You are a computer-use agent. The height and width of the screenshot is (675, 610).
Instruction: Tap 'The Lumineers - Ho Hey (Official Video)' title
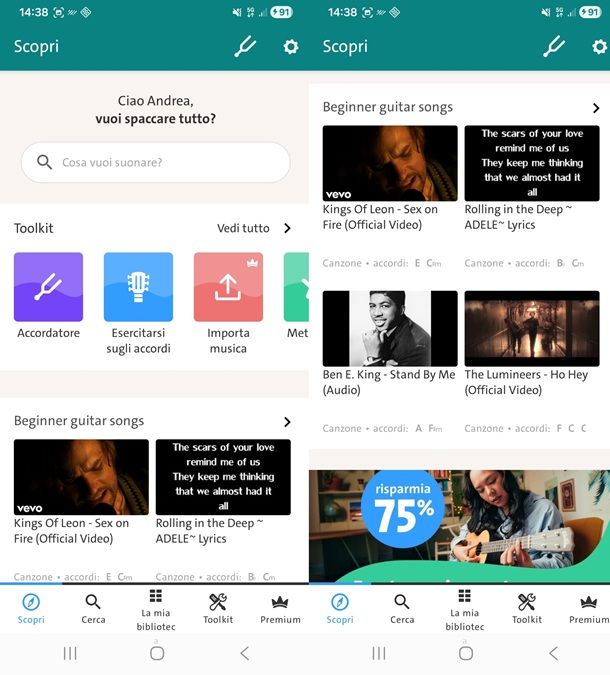tap(526, 382)
